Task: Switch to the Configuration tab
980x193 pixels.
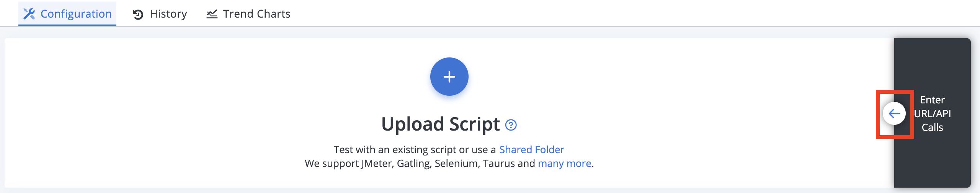Action: coord(67,14)
